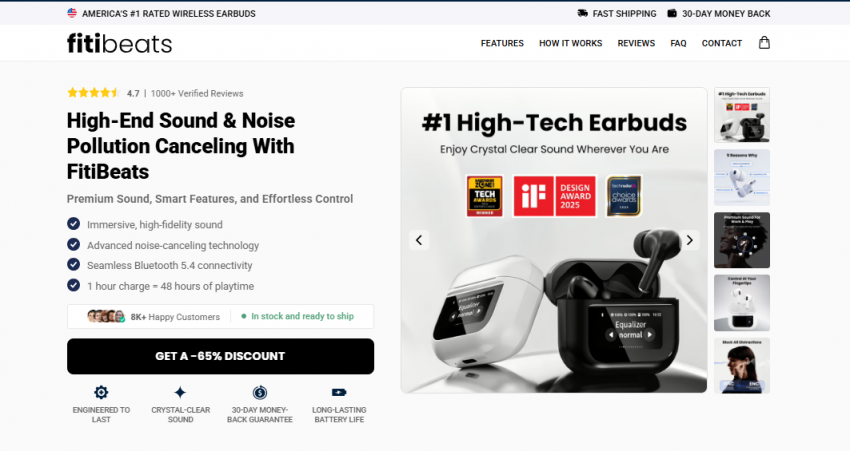Screen dimensions: 850x451
Task: Click the 30-day money-back guarantee dollar icon
Action: pos(260,392)
